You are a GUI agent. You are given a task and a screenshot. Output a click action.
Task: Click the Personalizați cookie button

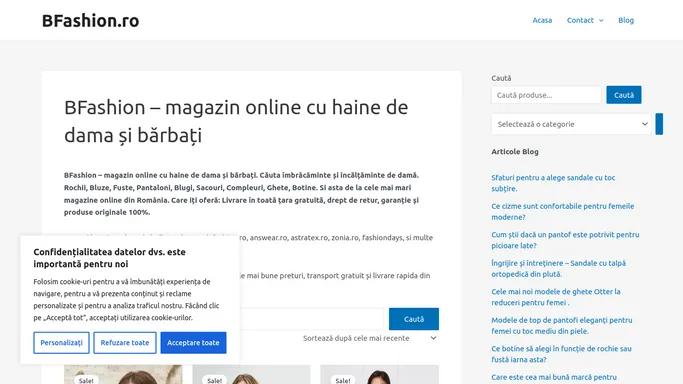[61, 343]
